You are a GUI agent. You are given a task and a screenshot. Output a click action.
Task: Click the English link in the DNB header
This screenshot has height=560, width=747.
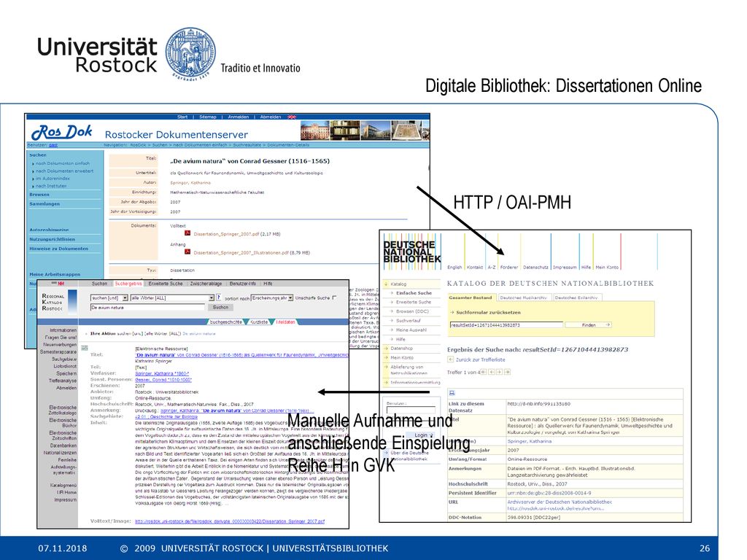click(454, 267)
